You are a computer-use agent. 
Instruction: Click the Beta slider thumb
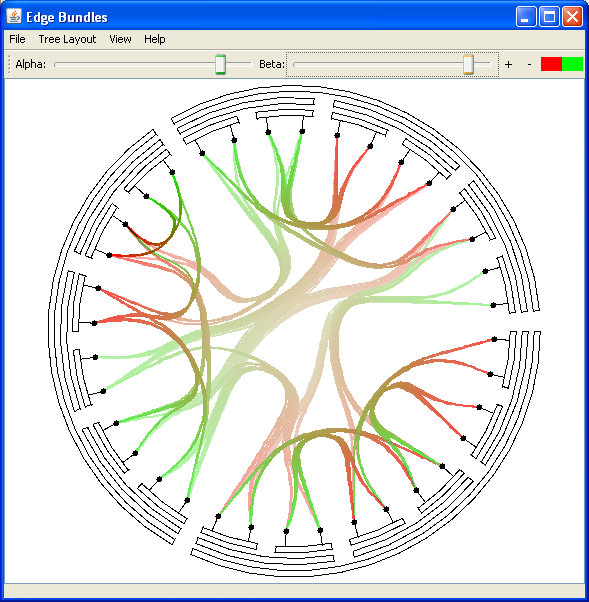pyautogui.click(x=468, y=64)
